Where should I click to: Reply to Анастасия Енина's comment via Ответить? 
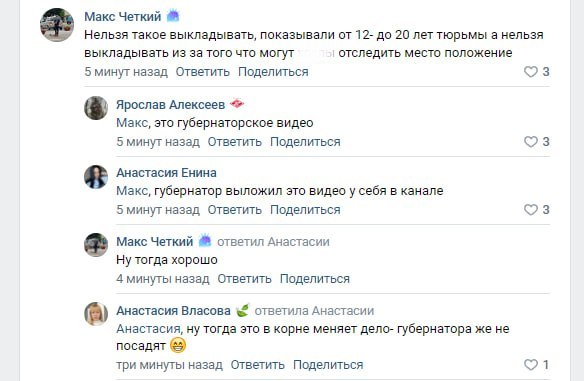[235, 210]
